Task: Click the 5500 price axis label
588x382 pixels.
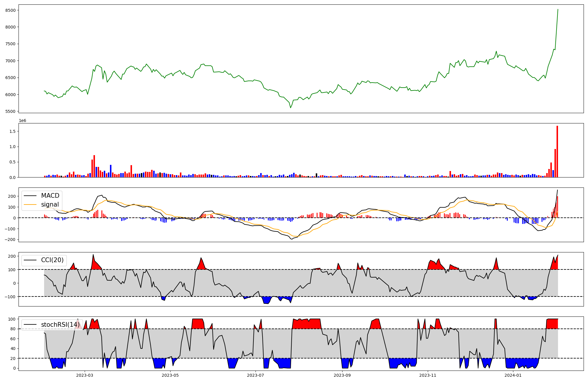Action: [10, 112]
